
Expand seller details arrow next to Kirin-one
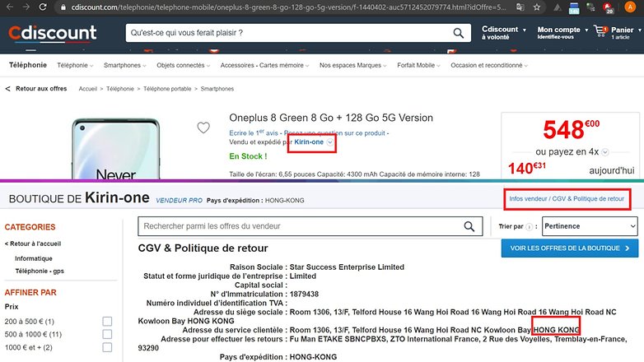330,142
